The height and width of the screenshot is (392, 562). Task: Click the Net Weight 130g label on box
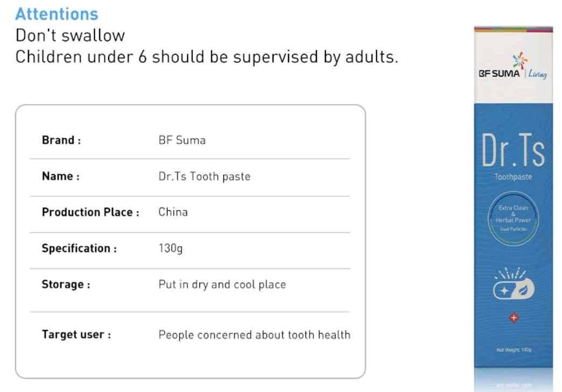pos(514,350)
